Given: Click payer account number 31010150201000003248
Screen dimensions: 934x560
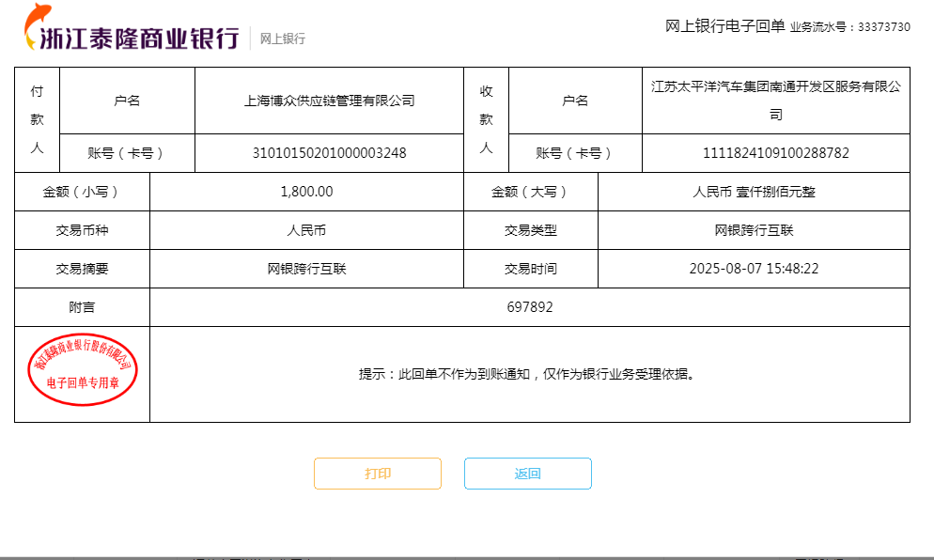Looking at the screenshot, I should click(x=329, y=153).
